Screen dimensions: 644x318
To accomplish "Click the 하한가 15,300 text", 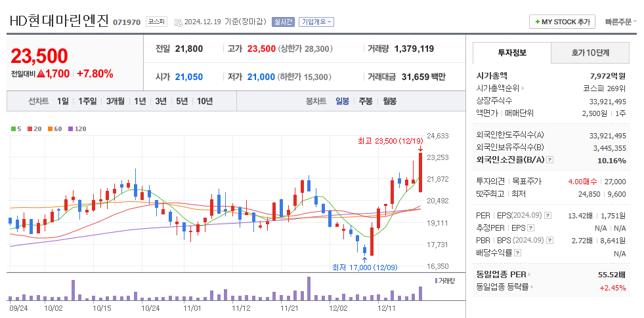I will pyautogui.click(x=305, y=77).
